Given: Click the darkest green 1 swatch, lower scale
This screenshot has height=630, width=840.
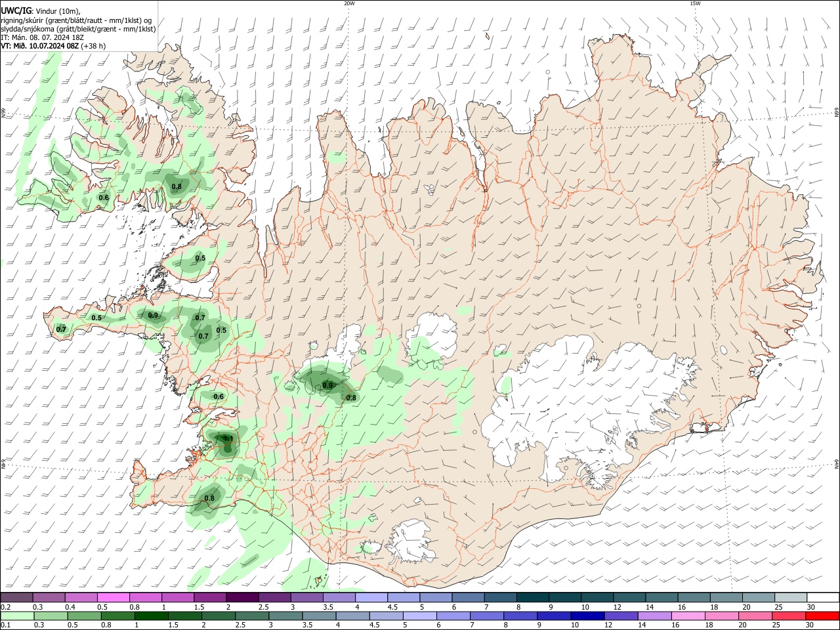Looking at the screenshot, I should click(152, 616).
